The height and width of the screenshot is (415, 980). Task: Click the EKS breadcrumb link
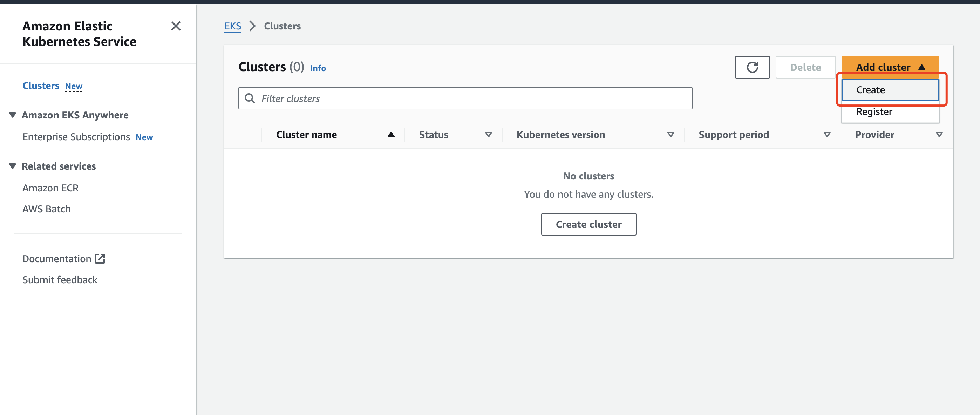click(x=232, y=26)
